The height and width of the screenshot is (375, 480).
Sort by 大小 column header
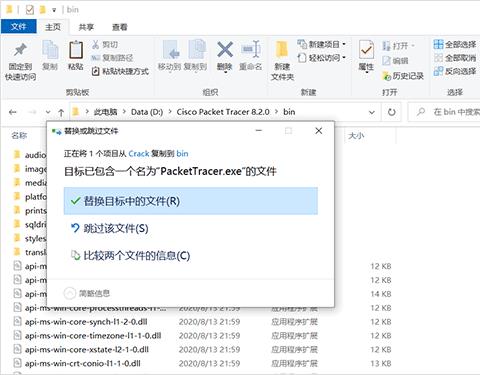coord(356,136)
